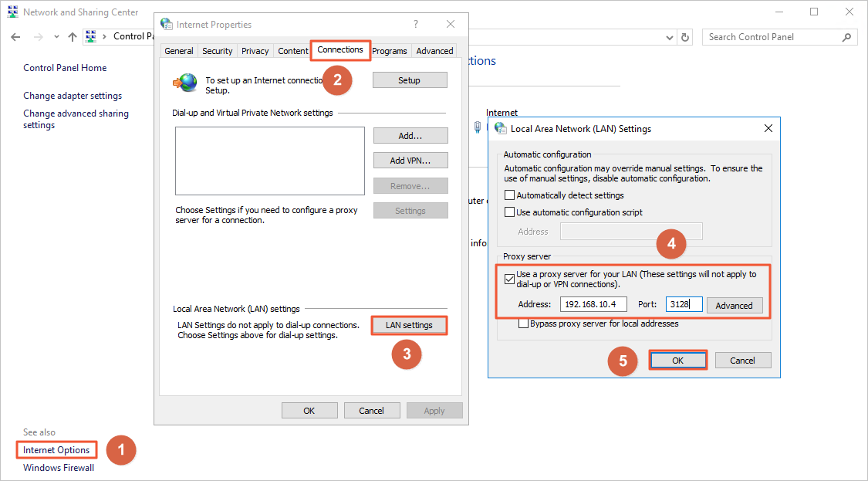The image size is (868, 481).
Task: Click the Add... button
Action: pyautogui.click(x=410, y=136)
